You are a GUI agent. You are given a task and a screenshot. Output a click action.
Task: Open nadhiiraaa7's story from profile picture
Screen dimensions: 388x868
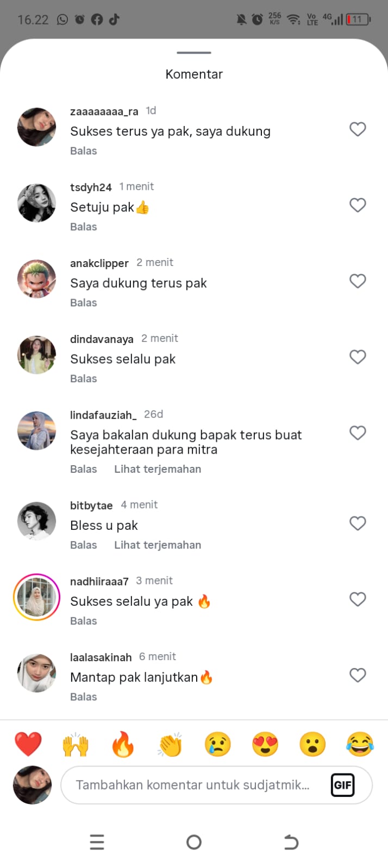tap(36, 597)
